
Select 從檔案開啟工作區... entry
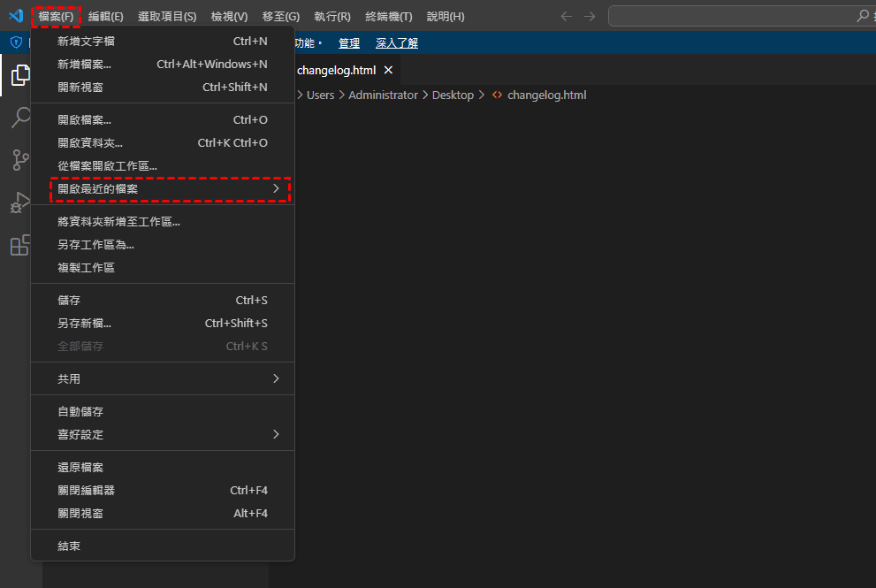(x=163, y=166)
